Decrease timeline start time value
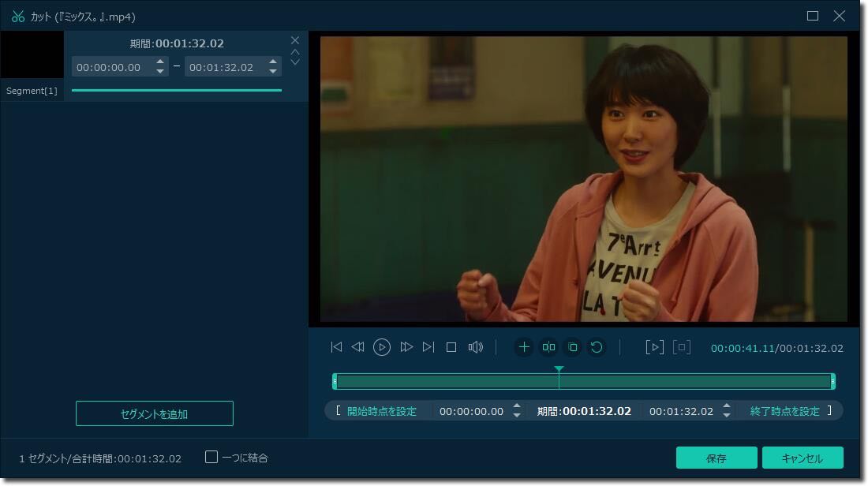Screen dimensions: 868x486 point(517,415)
